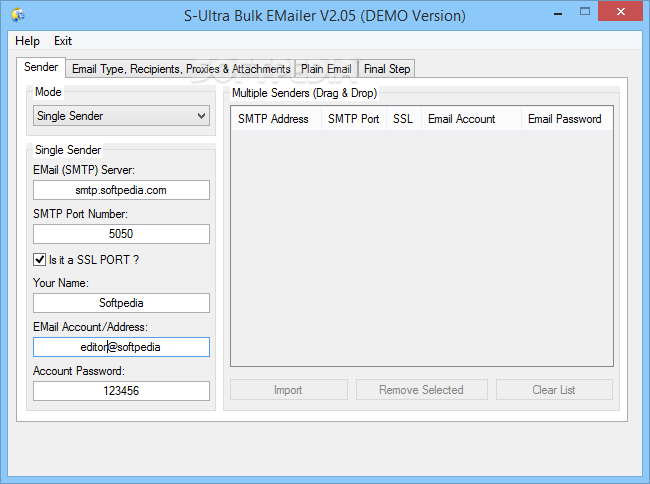Expand the Single Sender mode dropdown
650x484 pixels.
[121, 116]
